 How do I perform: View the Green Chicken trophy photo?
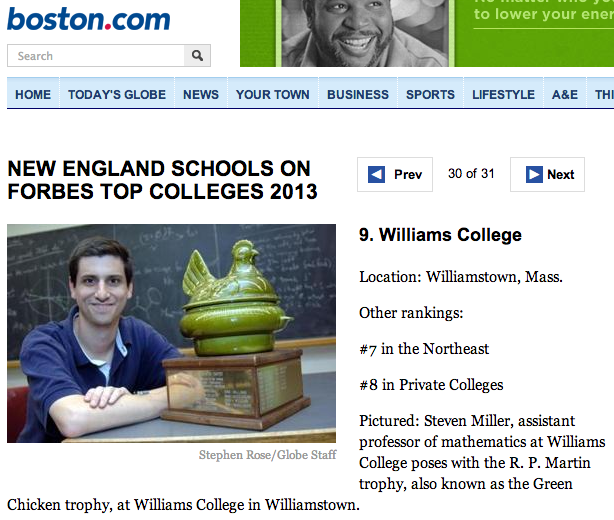172,333
